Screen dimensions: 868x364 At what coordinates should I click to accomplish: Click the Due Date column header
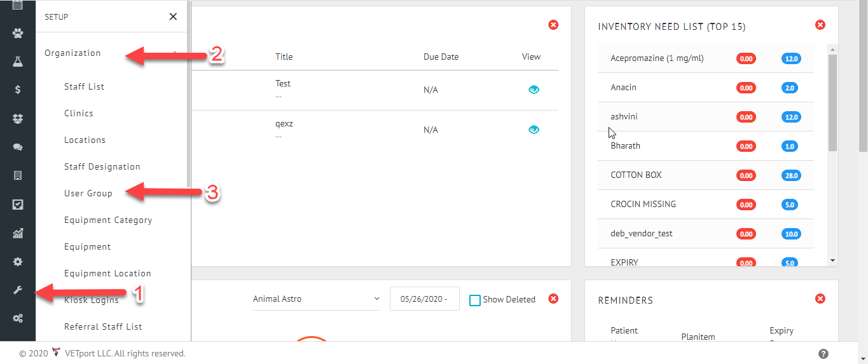(x=441, y=57)
